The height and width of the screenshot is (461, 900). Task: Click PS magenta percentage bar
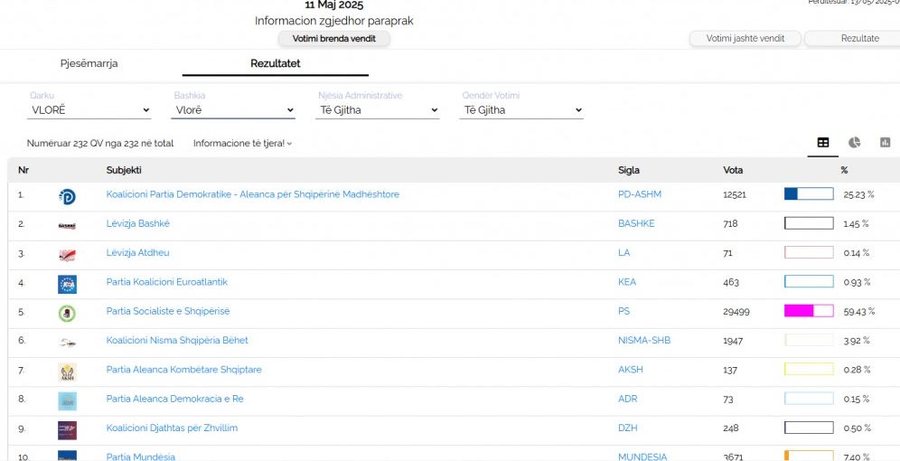click(809, 311)
